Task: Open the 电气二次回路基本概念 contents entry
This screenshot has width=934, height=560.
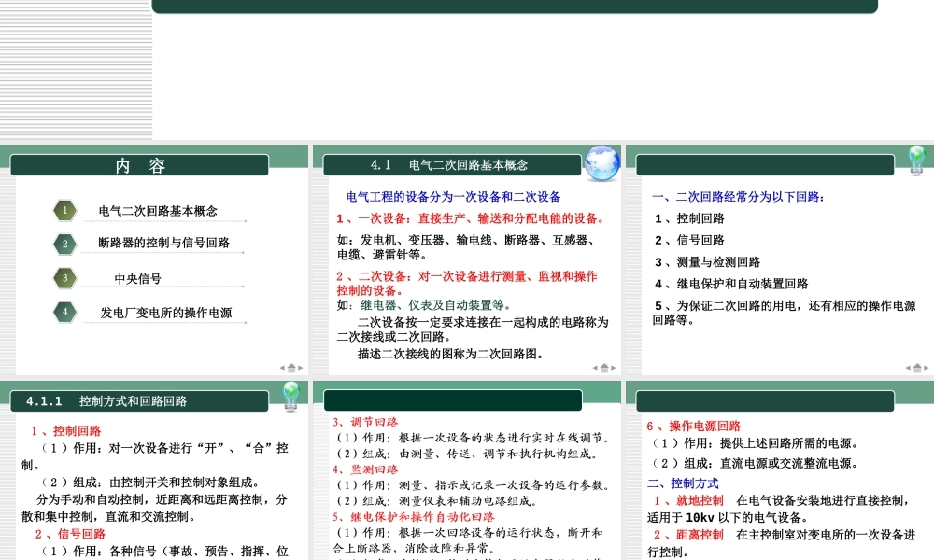Action: pos(158,211)
